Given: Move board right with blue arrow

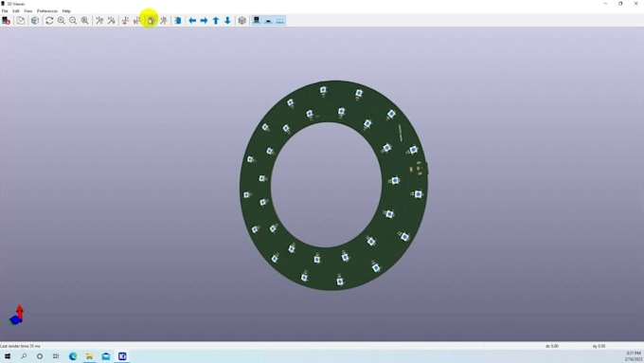Looking at the screenshot, I should coord(205,21).
